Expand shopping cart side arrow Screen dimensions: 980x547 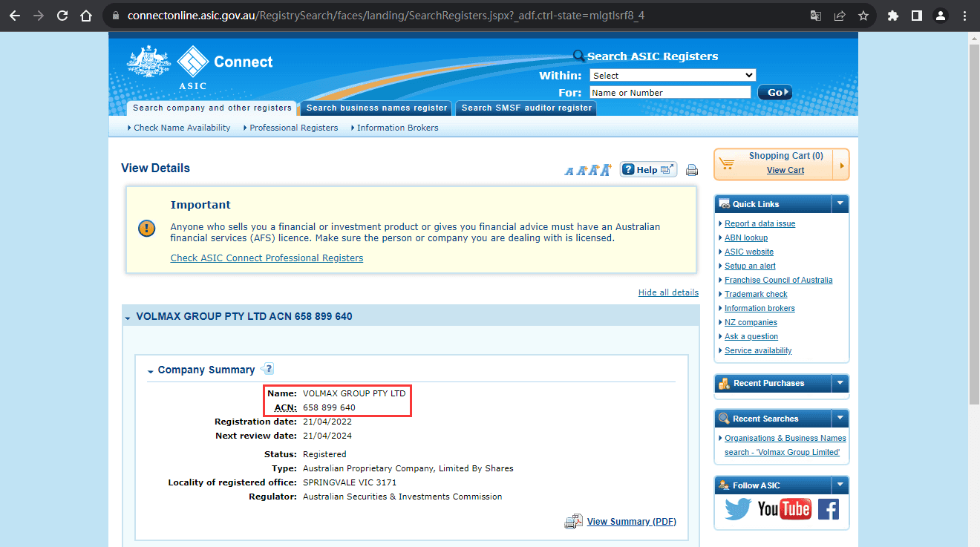[x=842, y=165]
